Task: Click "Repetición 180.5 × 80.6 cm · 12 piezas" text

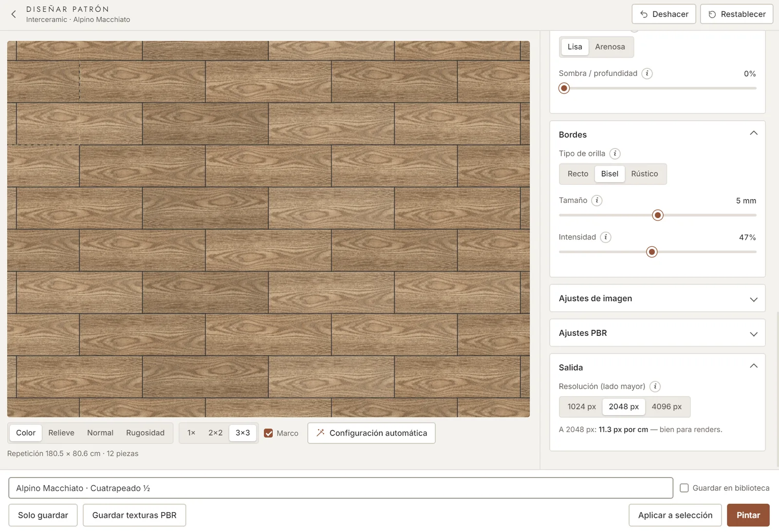Action: click(73, 454)
